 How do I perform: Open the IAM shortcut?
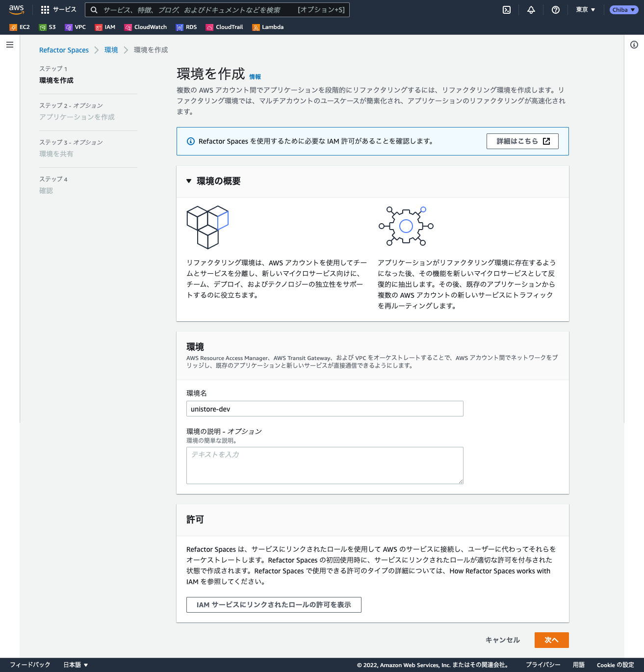pos(105,27)
